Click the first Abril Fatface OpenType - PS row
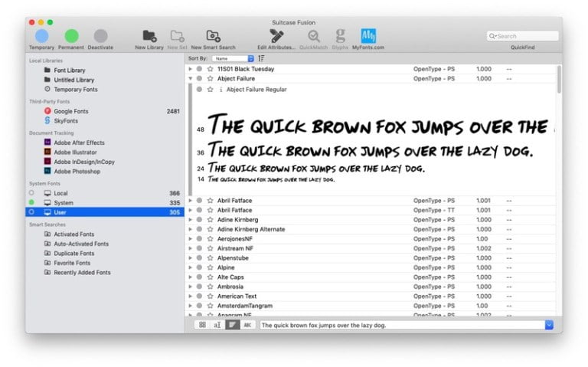Screen dimensions: 588x367 pyautogui.click(x=371, y=201)
